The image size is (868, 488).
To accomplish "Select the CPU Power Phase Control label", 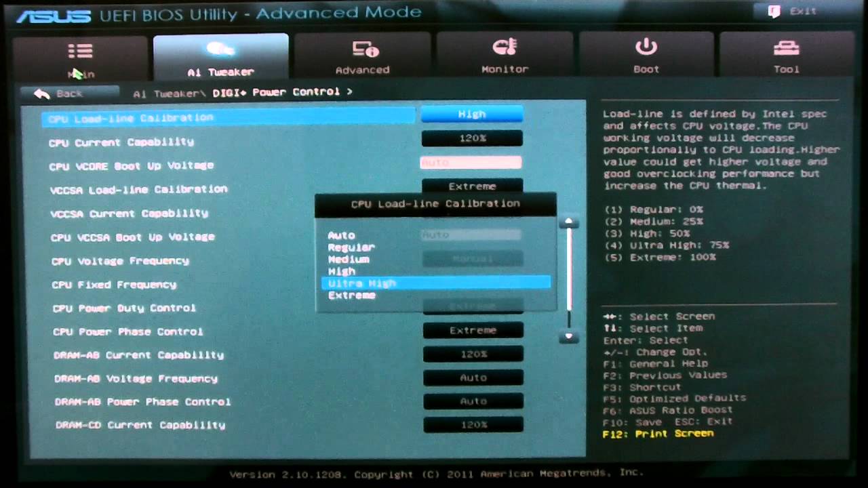I will pos(127,331).
